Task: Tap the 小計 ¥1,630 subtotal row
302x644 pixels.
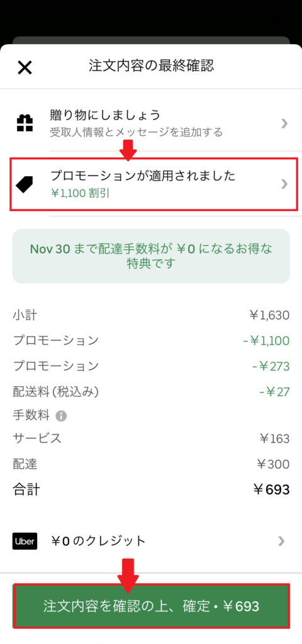Action: pyautogui.click(x=151, y=316)
